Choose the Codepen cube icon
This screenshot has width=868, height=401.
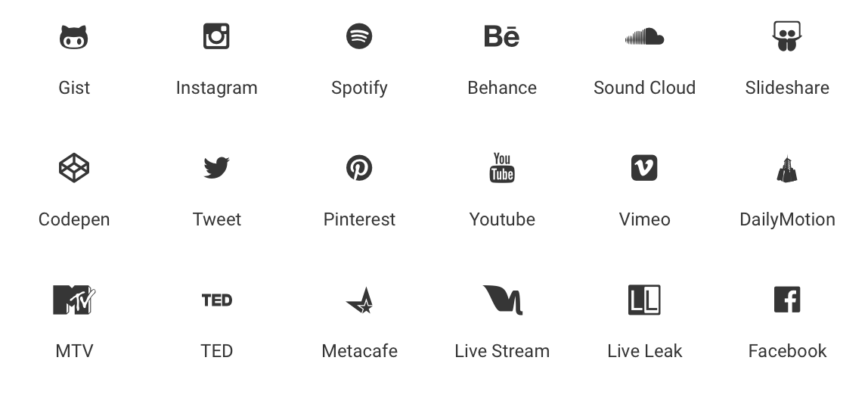(x=74, y=168)
